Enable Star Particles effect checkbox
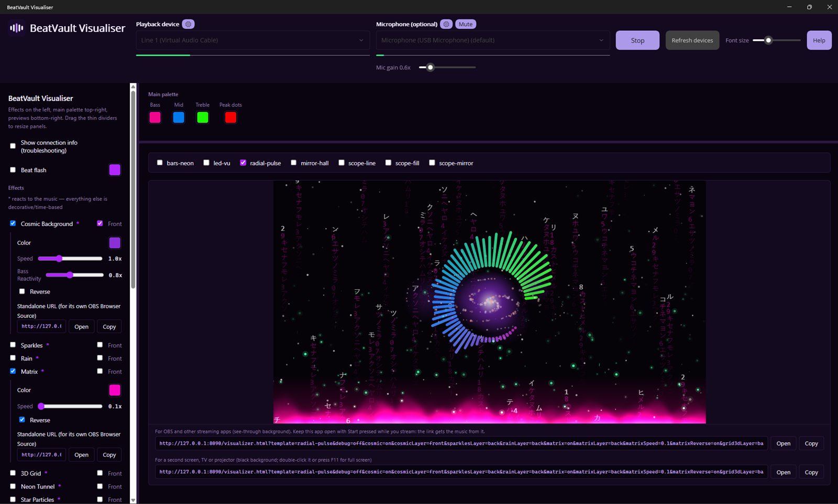 (x=13, y=499)
